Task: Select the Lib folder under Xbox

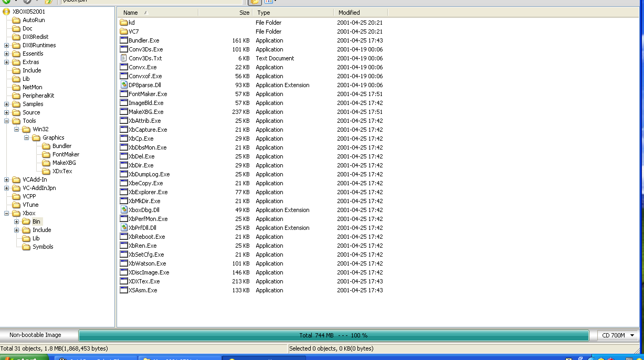Action: 36,238
